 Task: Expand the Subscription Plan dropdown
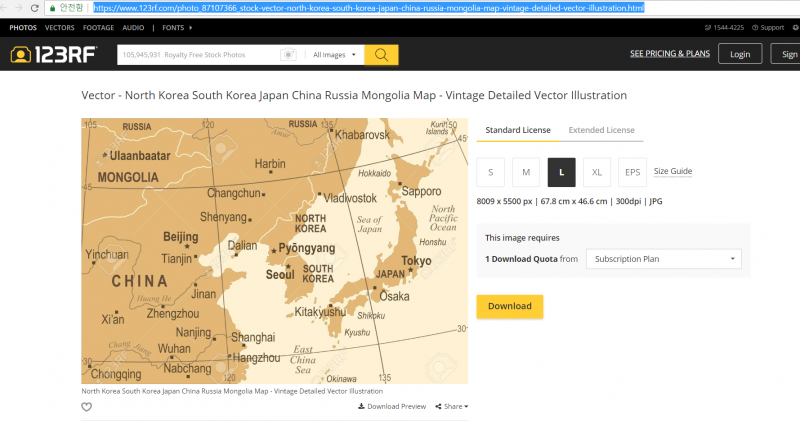click(x=664, y=259)
